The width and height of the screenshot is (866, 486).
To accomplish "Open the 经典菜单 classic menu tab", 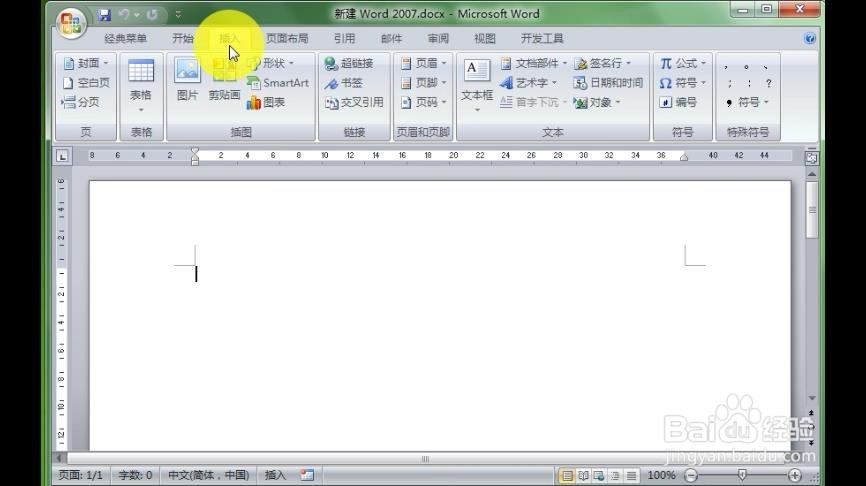I will tap(125, 39).
